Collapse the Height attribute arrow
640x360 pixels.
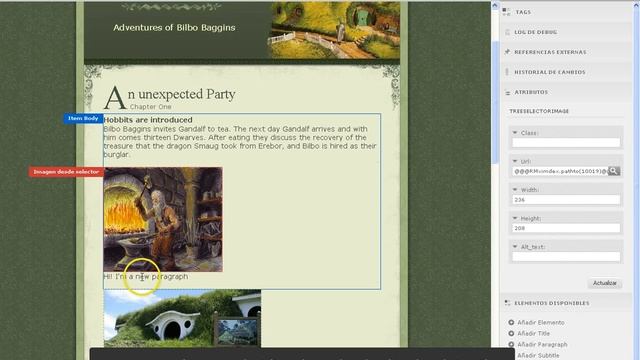[x=515, y=218]
